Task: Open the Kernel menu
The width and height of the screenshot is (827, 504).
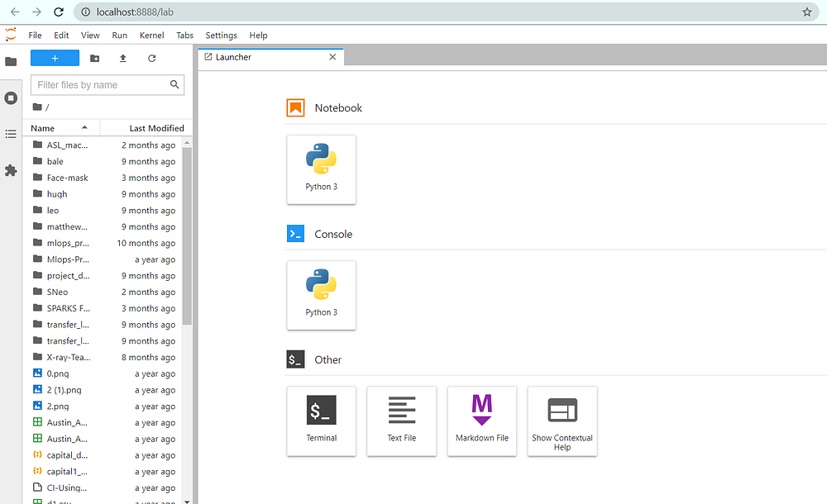Action: (x=152, y=36)
